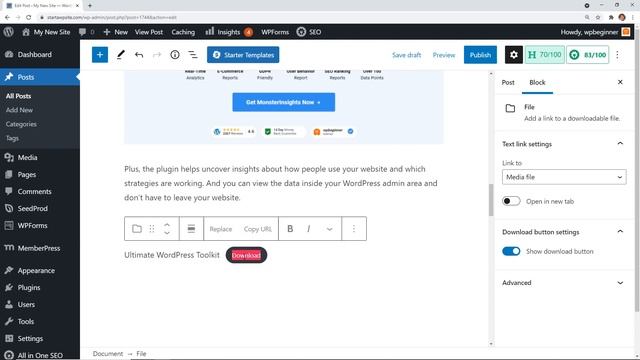
Task: Open the settings gear icon in editor header
Action: coord(513,55)
